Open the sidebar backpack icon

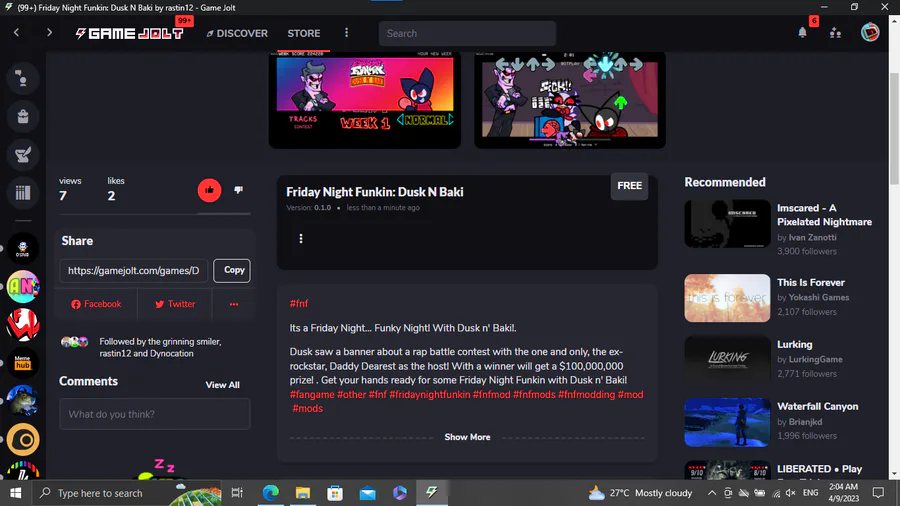click(x=23, y=116)
